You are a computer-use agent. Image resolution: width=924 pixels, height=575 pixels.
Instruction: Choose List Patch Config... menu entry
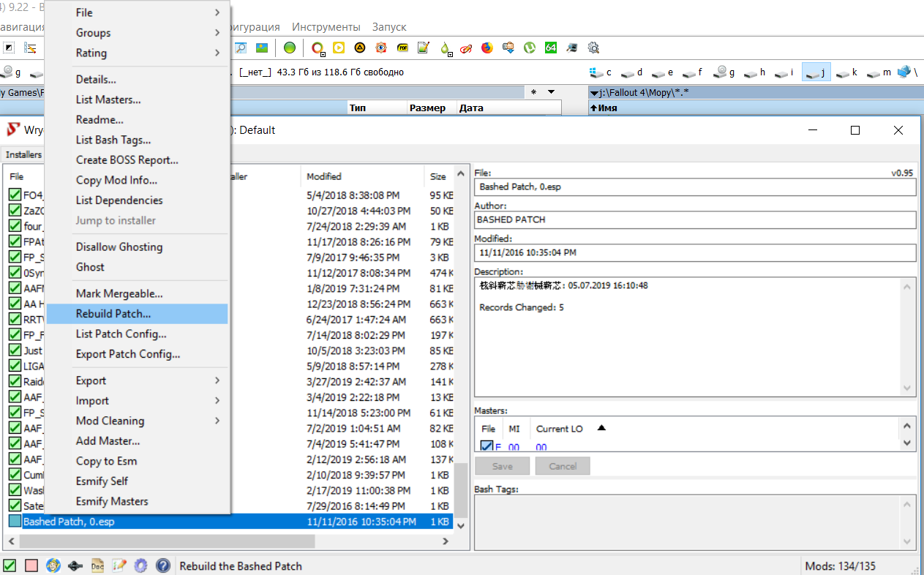(121, 334)
